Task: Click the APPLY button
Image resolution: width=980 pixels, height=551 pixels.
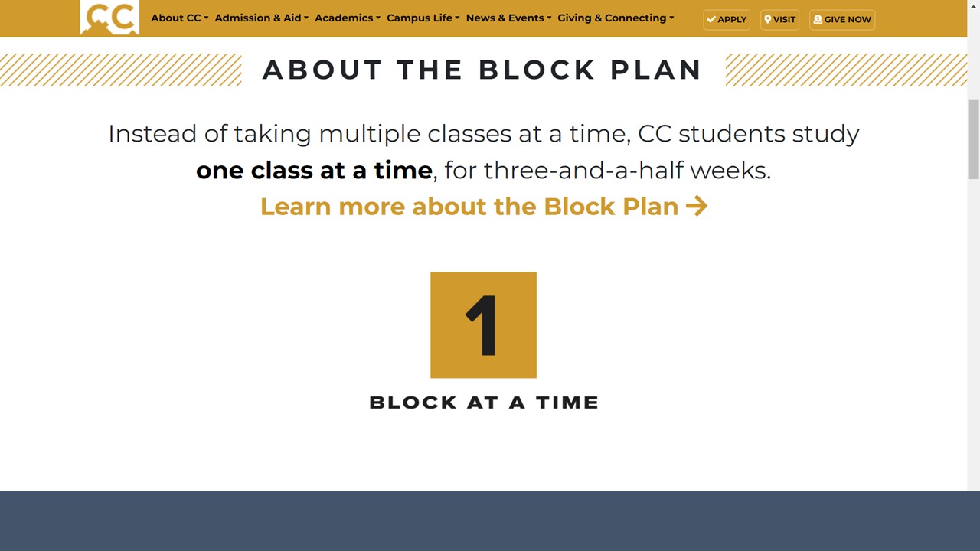Action: (x=727, y=19)
